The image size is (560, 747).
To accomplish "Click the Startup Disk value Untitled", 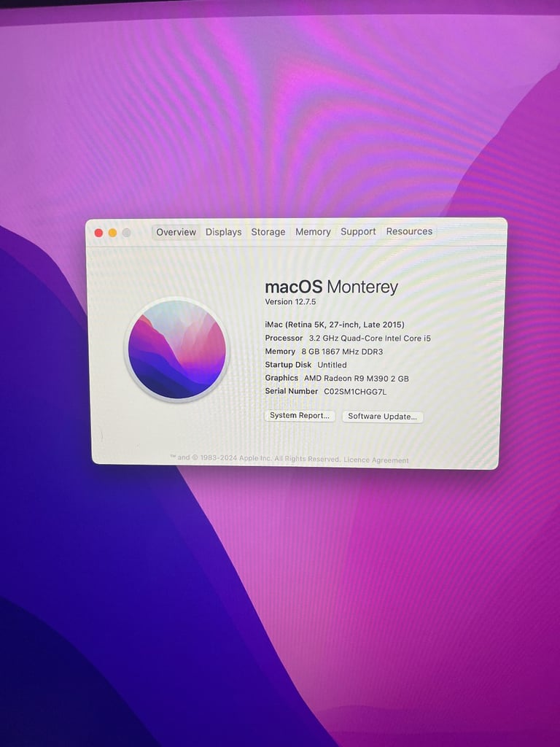I will pyautogui.click(x=332, y=365).
